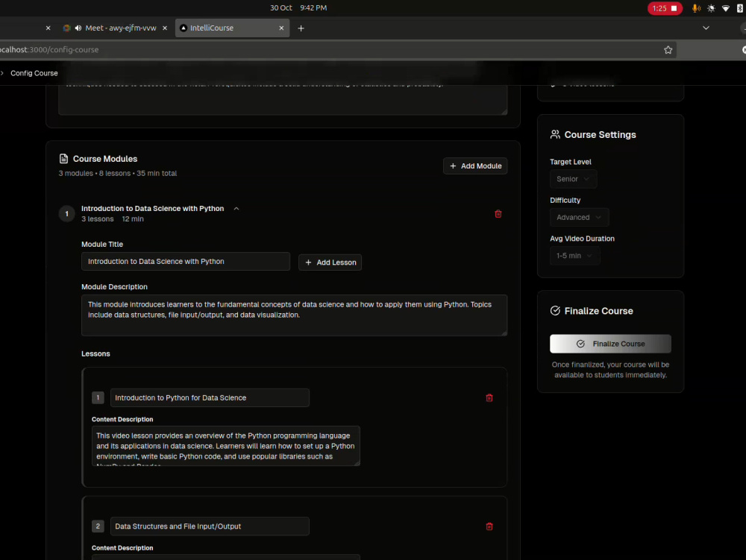Close the IntelliCourse tab
This screenshot has height=560, width=746.
coord(281,28)
